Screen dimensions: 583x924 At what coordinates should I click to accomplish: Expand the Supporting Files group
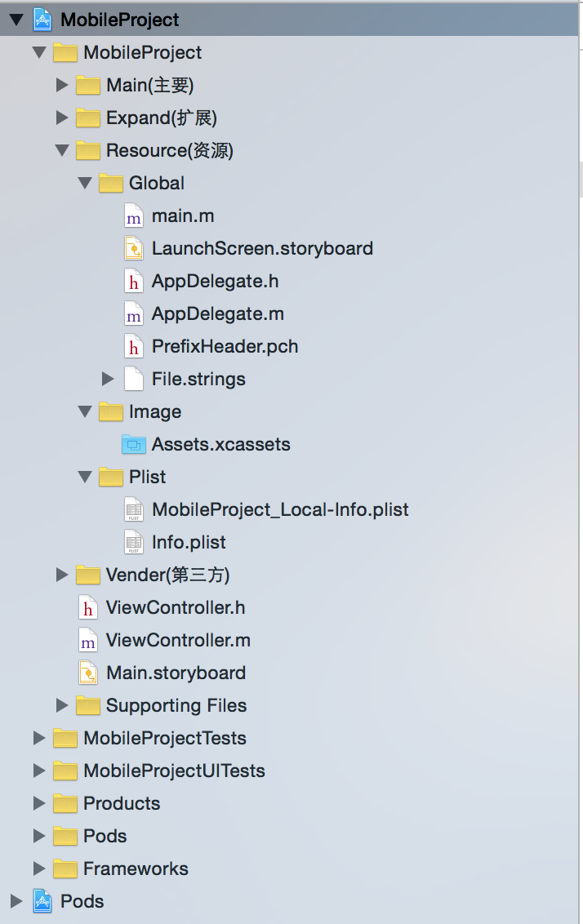[62, 705]
